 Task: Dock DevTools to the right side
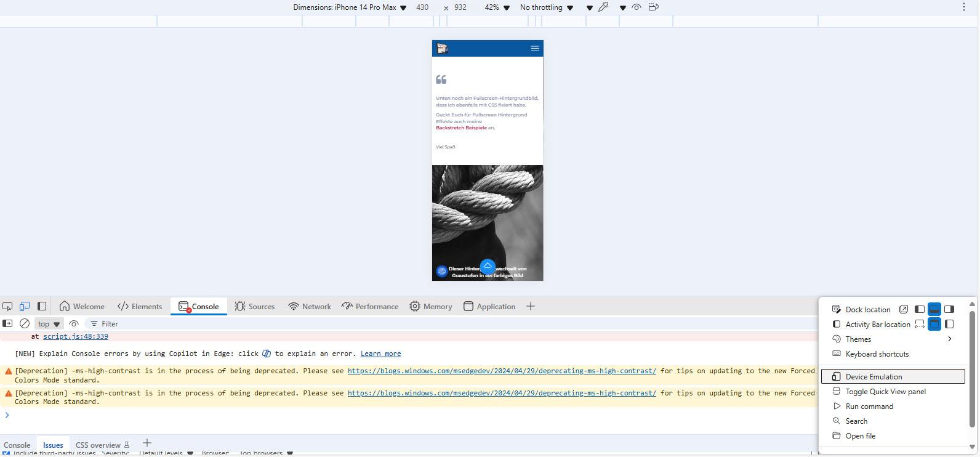pos(949,310)
